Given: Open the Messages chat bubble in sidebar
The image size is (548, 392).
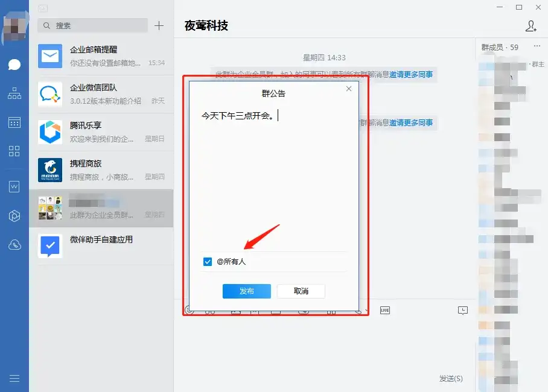Looking at the screenshot, I should (14, 65).
